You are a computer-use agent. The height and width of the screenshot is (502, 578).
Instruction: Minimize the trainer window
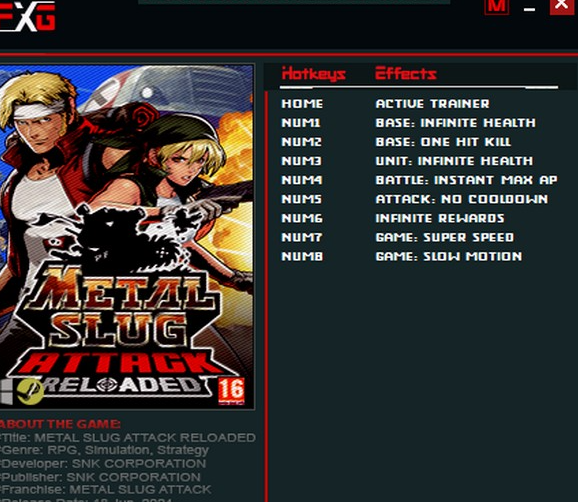coord(529,8)
